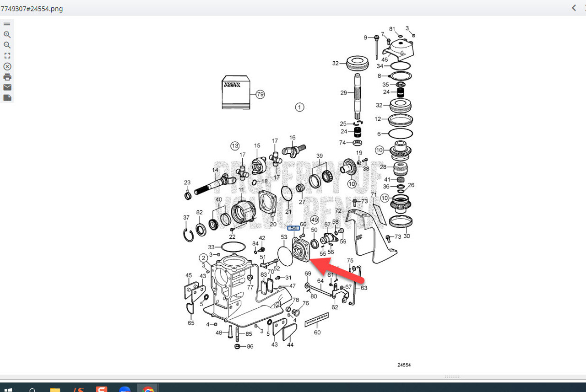
Task: Select circled part number 79 beside manual
Action: pyautogui.click(x=260, y=94)
